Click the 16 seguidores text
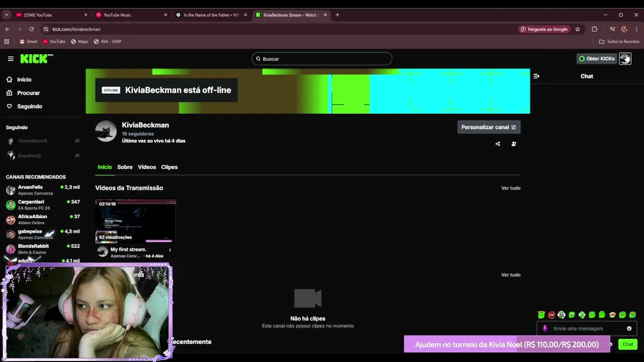The width and height of the screenshot is (644, 362). [138, 134]
